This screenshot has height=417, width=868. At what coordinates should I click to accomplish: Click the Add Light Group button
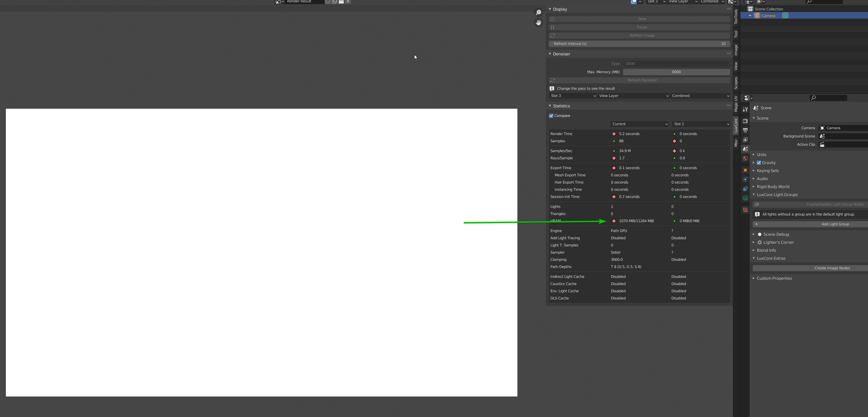(x=835, y=224)
